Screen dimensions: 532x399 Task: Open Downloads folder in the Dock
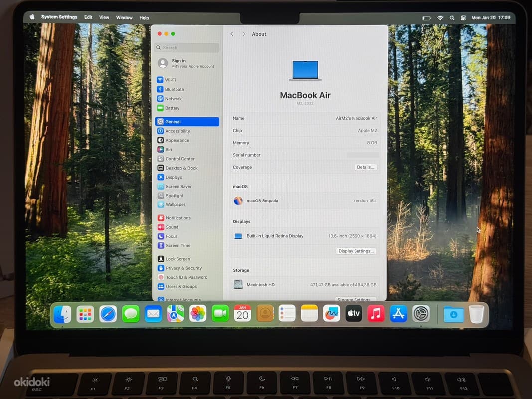tap(454, 314)
